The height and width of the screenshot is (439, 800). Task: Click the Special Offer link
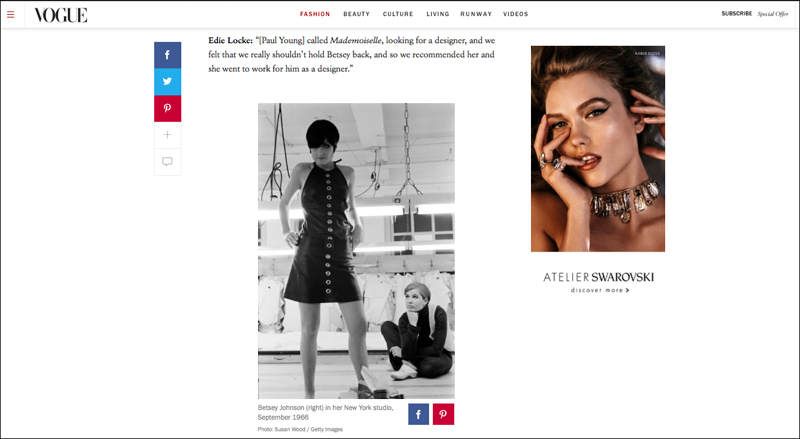tap(773, 14)
